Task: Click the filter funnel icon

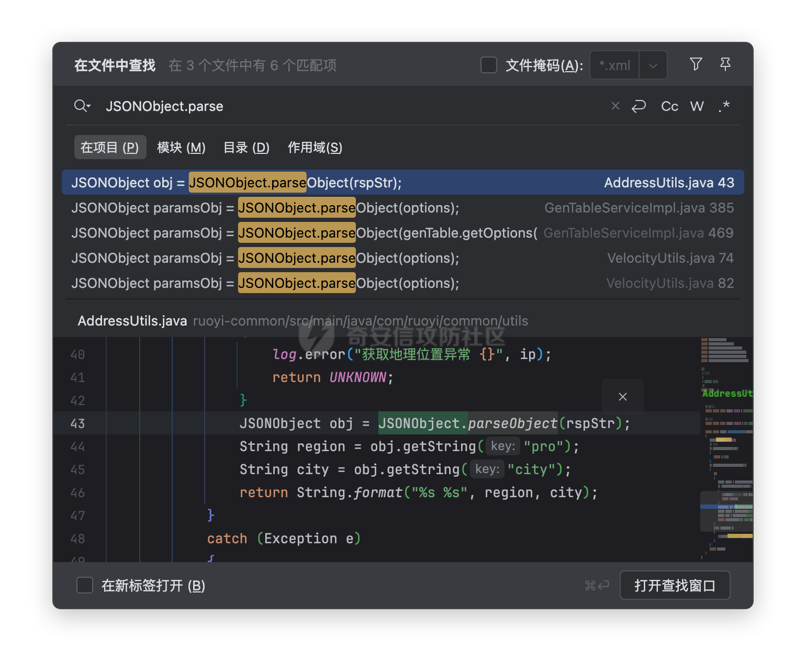Action: [696, 64]
